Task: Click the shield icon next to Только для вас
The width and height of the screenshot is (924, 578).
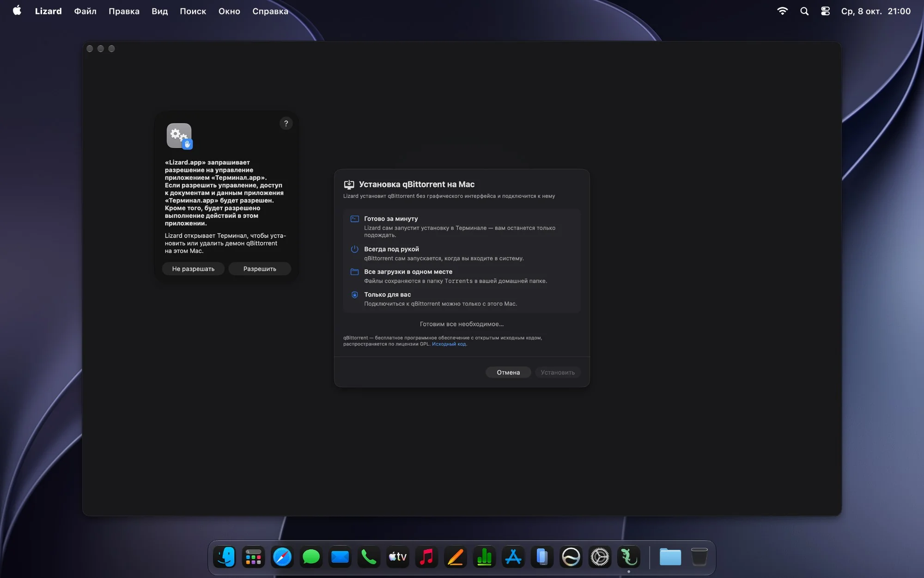Action: click(354, 295)
